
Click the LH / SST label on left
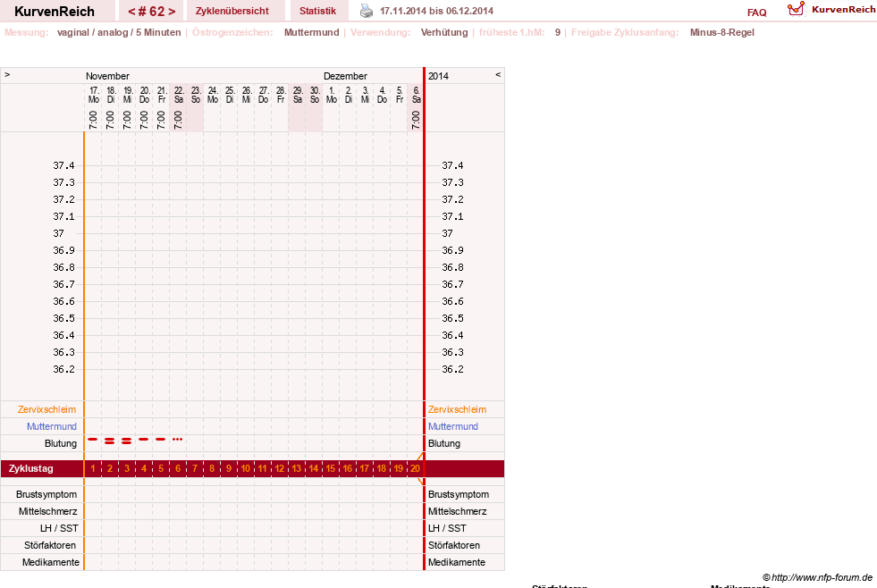59,528
